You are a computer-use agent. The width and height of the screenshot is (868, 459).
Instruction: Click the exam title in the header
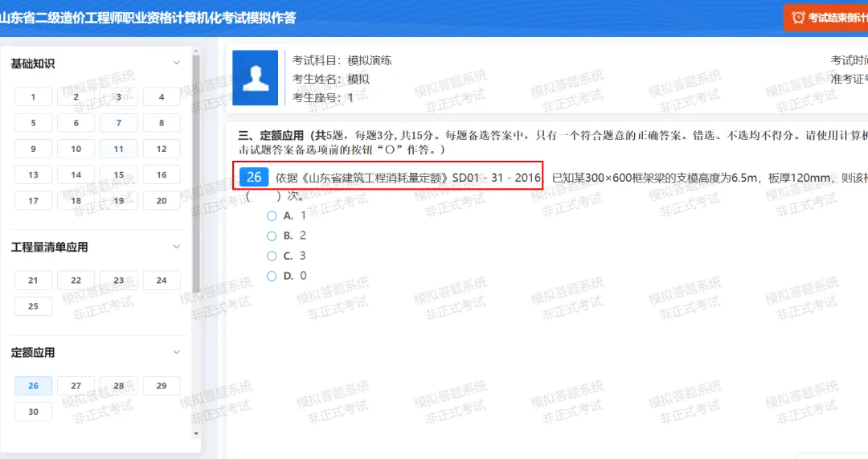click(148, 18)
